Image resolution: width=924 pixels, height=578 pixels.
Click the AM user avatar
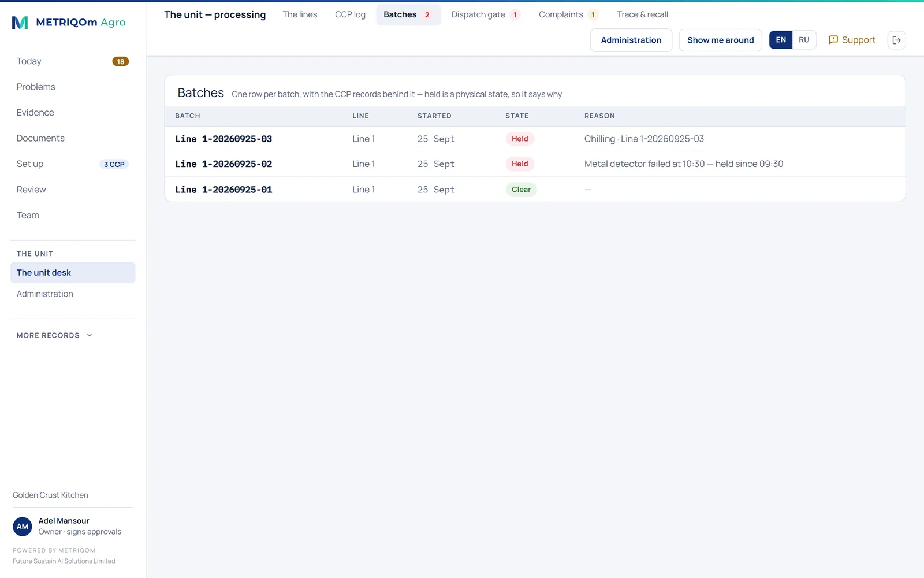point(23,527)
